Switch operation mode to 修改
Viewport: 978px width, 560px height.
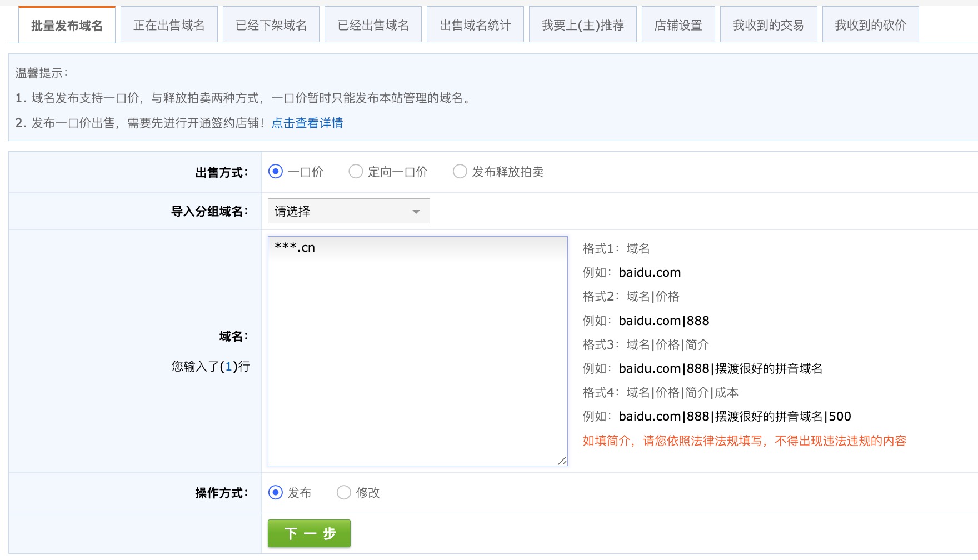(x=344, y=492)
